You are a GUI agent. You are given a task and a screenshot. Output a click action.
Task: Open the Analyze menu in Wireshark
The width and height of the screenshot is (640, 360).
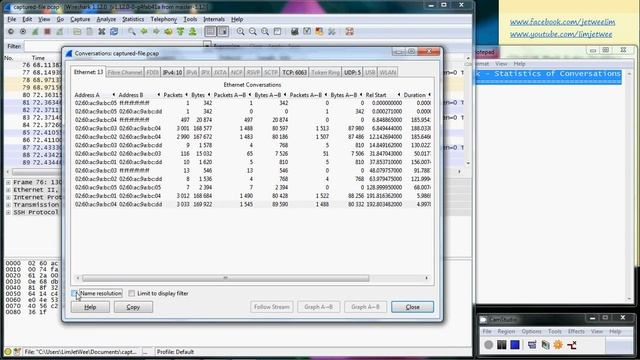106,19
